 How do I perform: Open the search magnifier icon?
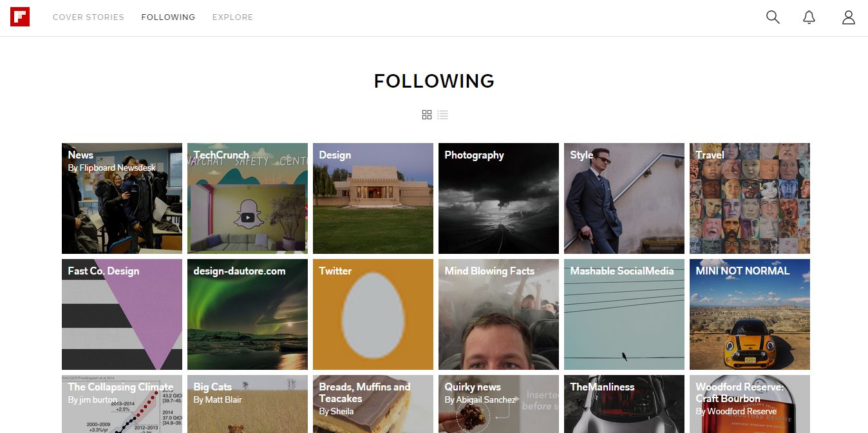click(x=773, y=17)
